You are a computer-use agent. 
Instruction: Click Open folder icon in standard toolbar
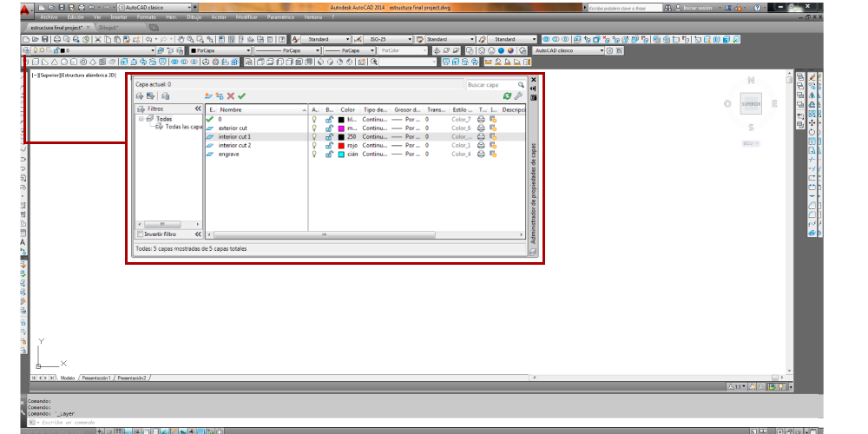coord(36,39)
